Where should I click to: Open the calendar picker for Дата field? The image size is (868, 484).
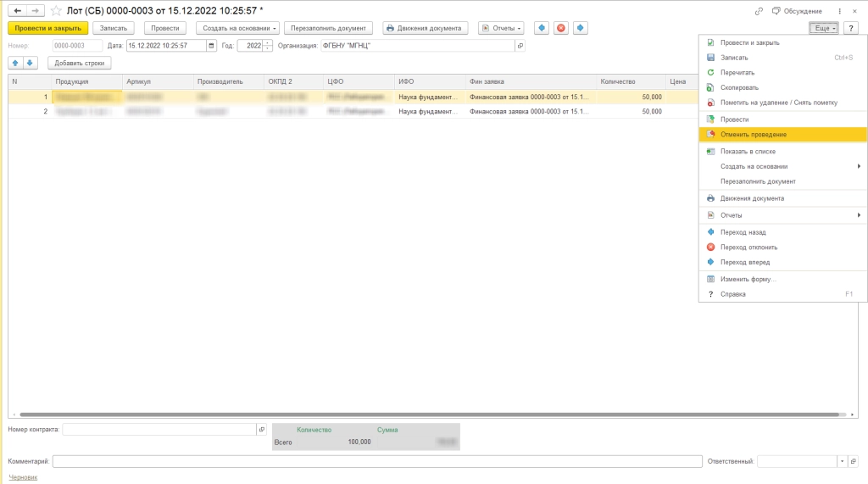212,46
